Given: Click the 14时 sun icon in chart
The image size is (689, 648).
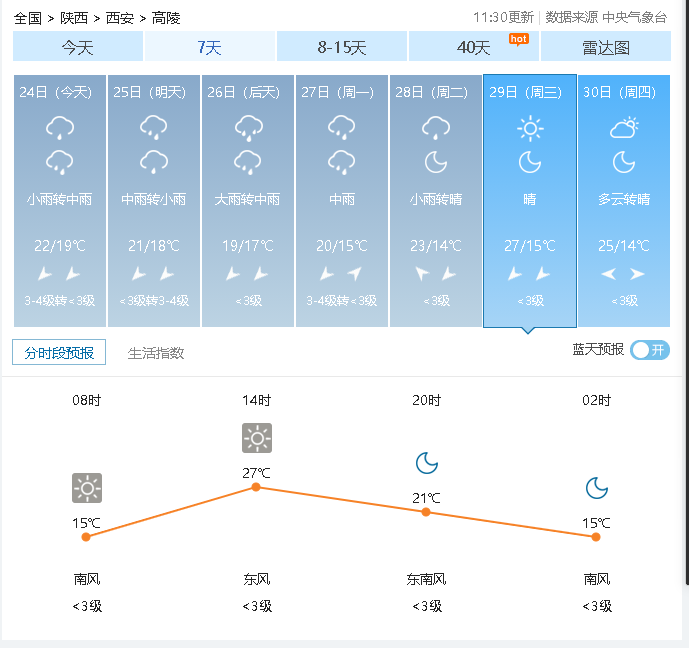Looking at the screenshot, I should pos(257,438).
